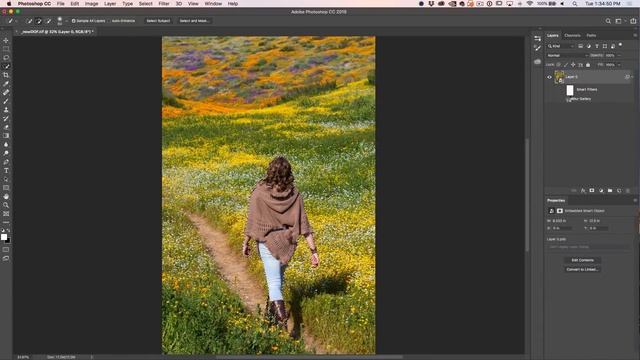Toggle Lock all padlock icon in Layers panel
The height and width of the screenshot is (360, 640).
coord(588,65)
